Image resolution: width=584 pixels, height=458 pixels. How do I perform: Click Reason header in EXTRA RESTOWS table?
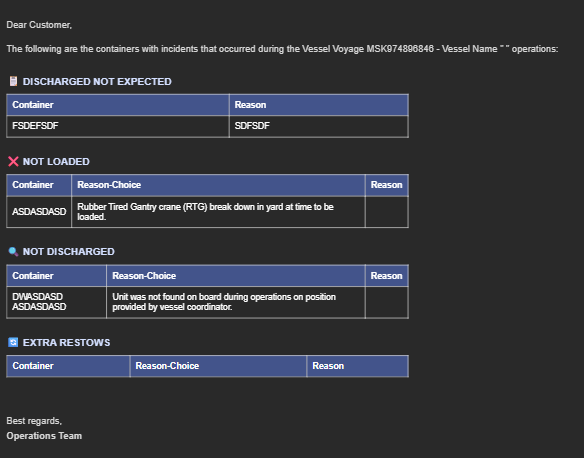point(358,366)
